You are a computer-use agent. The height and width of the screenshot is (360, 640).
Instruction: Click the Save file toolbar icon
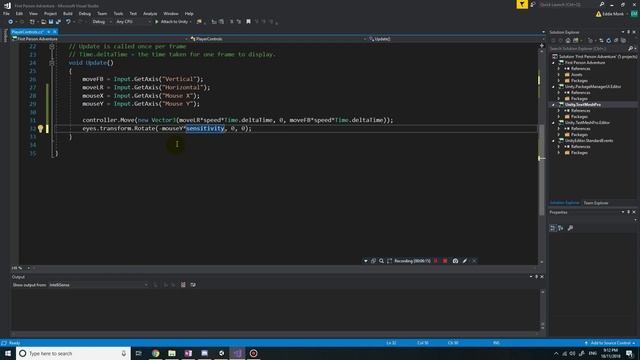point(51,22)
